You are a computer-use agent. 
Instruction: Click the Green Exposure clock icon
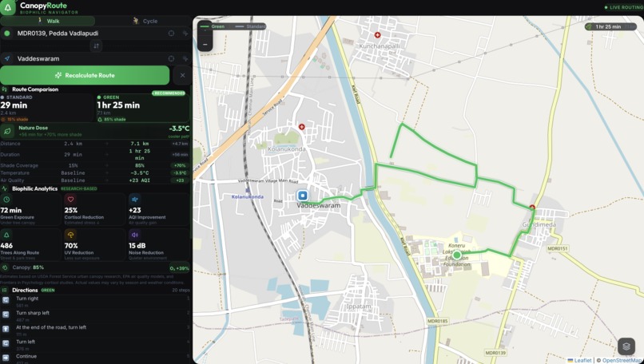(x=6, y=200)
